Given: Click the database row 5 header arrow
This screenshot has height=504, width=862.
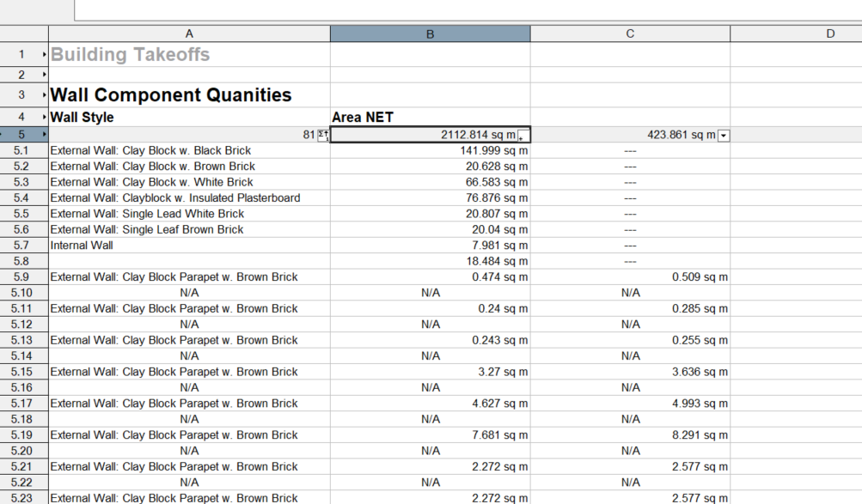Looking at the screenshot, I should tap(44, 135).
